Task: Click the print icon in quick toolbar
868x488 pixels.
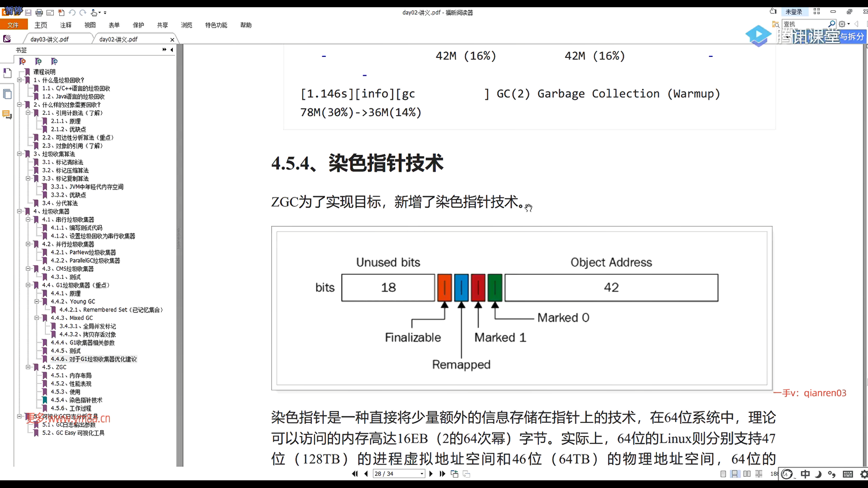Action: (x=39, y=13)
